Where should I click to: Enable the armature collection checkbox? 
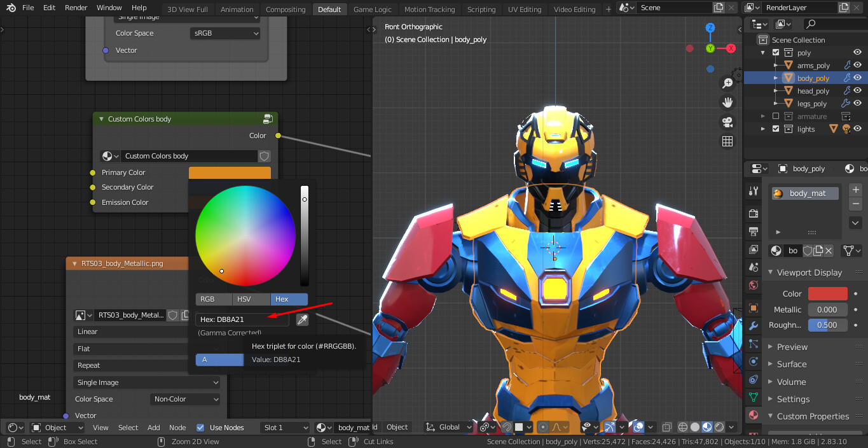coord(776,116)
